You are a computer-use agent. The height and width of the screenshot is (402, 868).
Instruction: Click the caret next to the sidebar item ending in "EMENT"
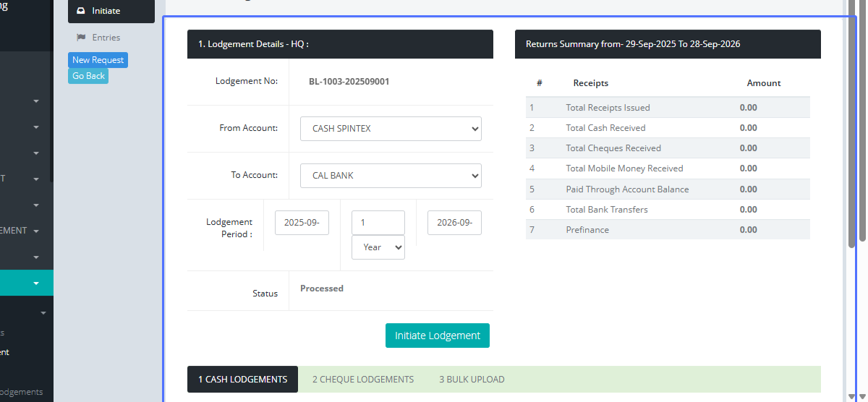[x=36, y=231]
